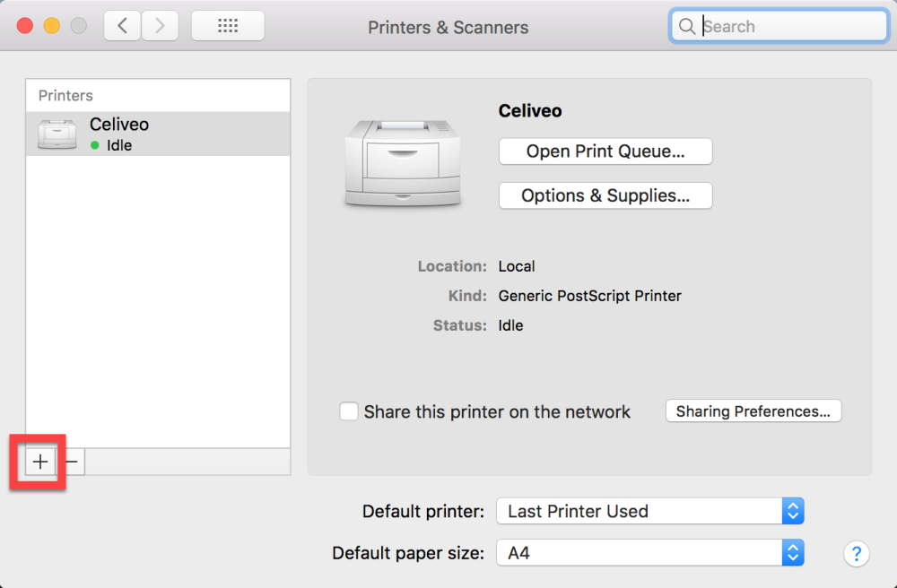Click the Forward navigation arrow
The height and width of the screenshot is (588, 897).
[160, 25]
